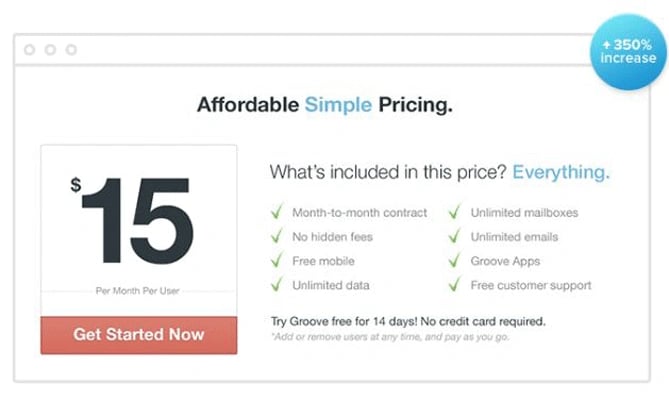This screenshot has width=669, height=417.
Task: Click the 'Per Month Per User' label
Action: click(x=138, y=291)
